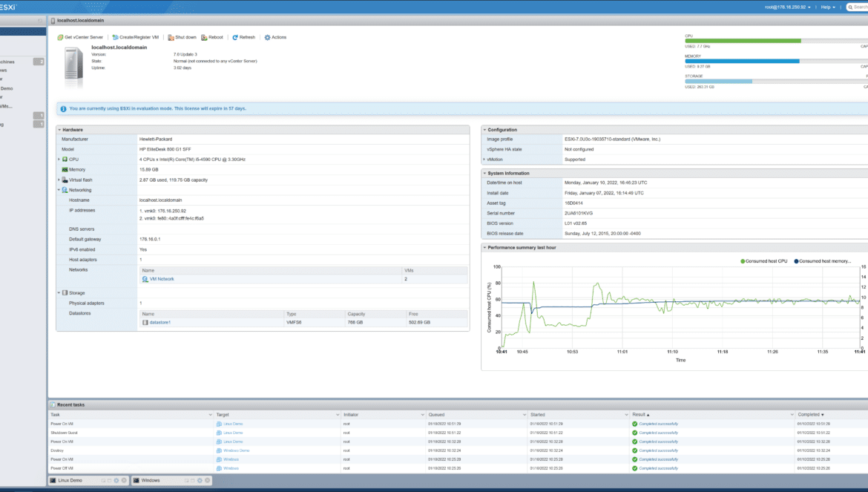
Task: Click the Shut down host button
Action: pyautogui.click(x=182, y=38)
